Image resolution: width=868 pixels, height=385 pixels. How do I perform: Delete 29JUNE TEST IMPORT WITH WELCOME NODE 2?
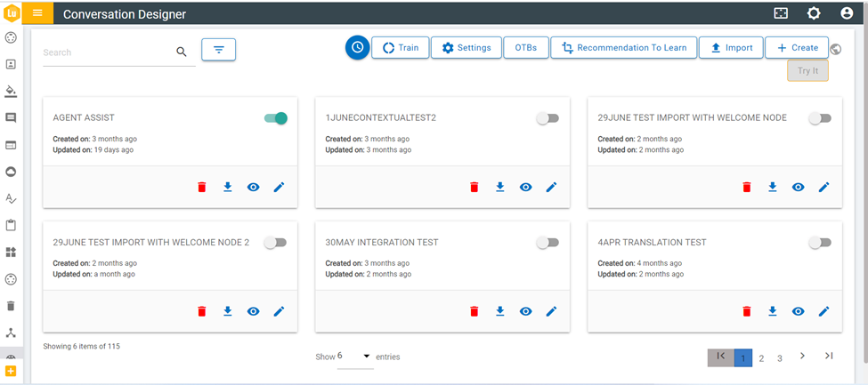201,311
